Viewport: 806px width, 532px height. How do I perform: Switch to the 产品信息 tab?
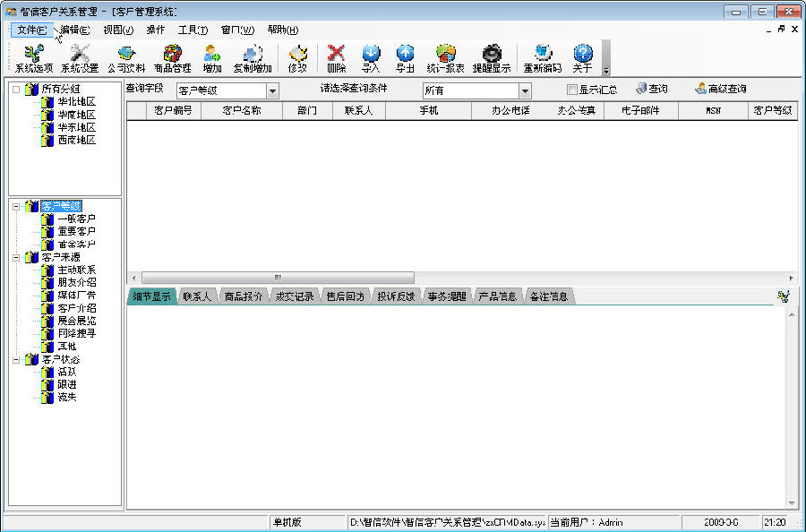(498, 296)
